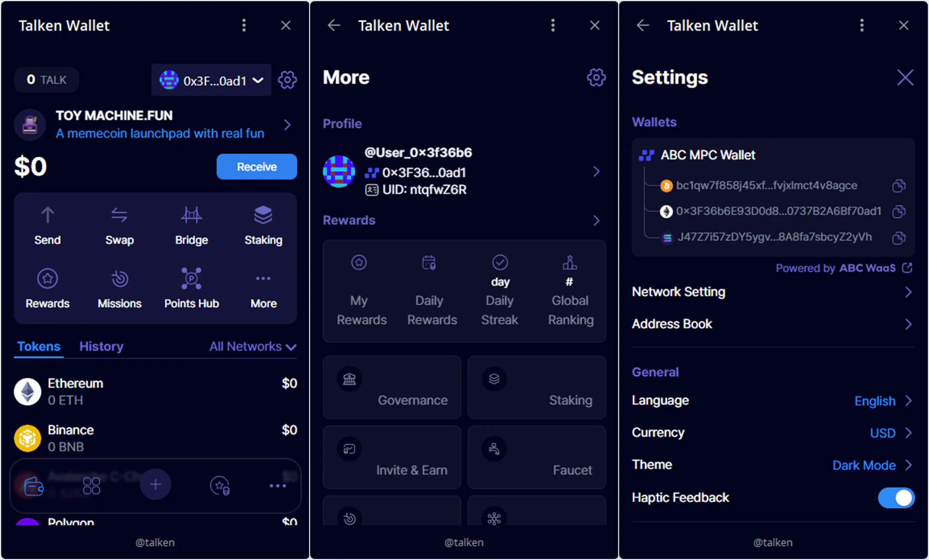Select the Ethereum token row

click(156, 392)
